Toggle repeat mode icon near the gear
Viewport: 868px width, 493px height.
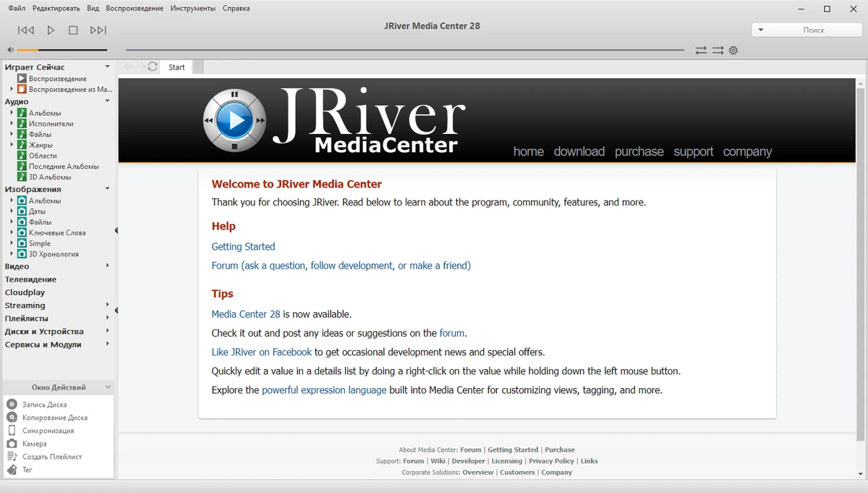701,51
